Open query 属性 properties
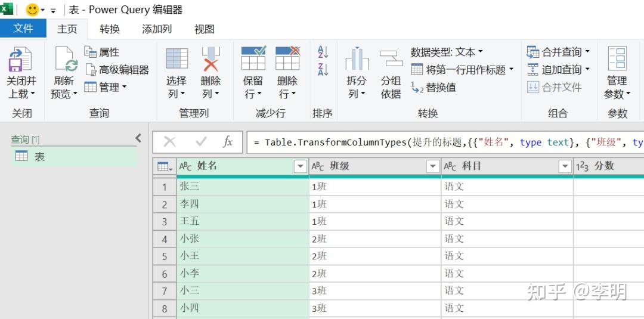The width and height of the screenshot is (644, 319). [x=102, y=52]
